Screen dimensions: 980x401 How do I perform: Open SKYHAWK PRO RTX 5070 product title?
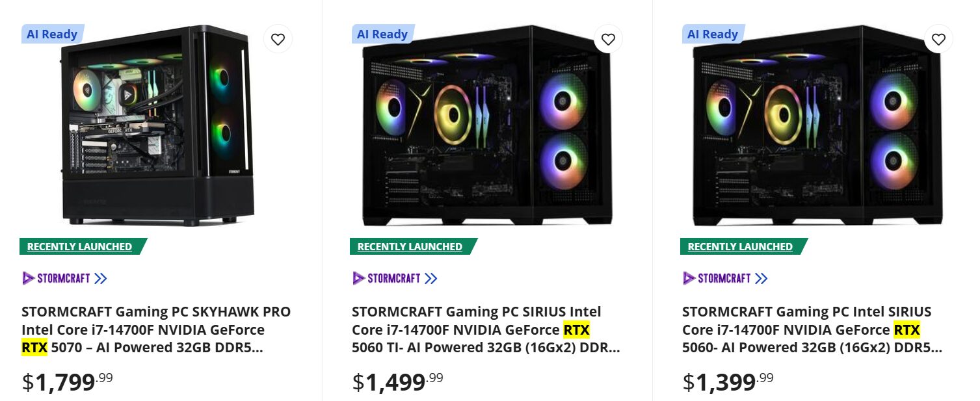(155, 330)
